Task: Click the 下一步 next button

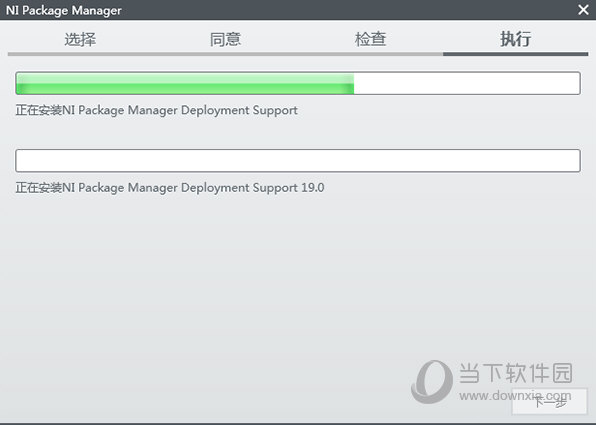Action: 550,401
